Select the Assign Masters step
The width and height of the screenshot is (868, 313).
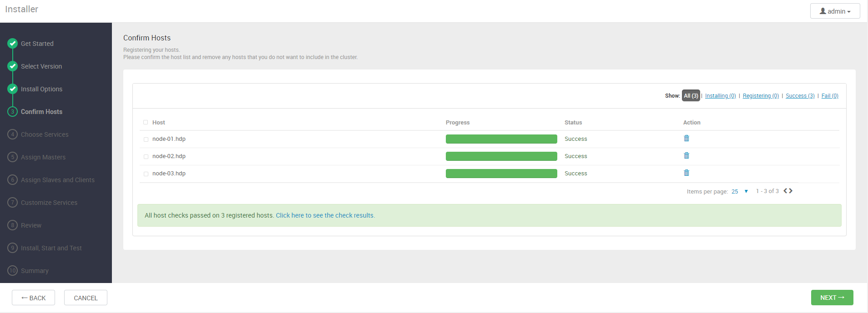[x=43, y=157]
